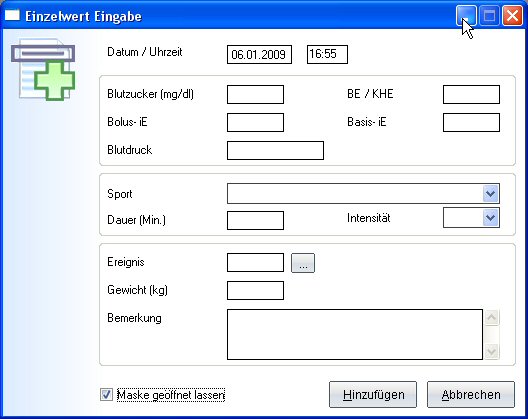Click the Abbrechen button
The width and height of the screenshot is (528, 419).
[471, 394]
